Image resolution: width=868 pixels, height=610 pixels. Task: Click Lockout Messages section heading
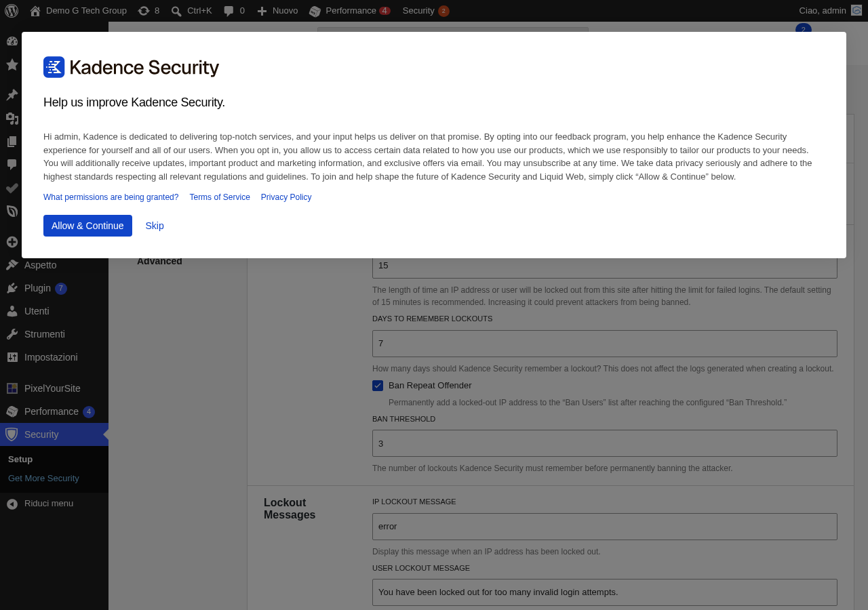pos(290,509)
